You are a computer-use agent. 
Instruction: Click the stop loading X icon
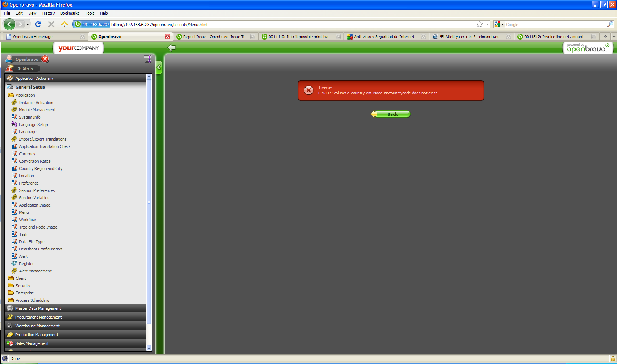(51, 24)
